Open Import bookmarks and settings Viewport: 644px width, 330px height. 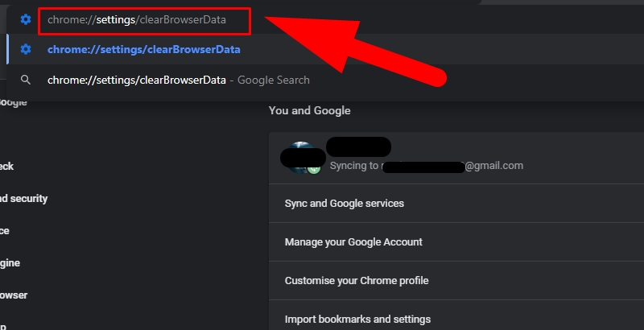[x=357, y=320]
